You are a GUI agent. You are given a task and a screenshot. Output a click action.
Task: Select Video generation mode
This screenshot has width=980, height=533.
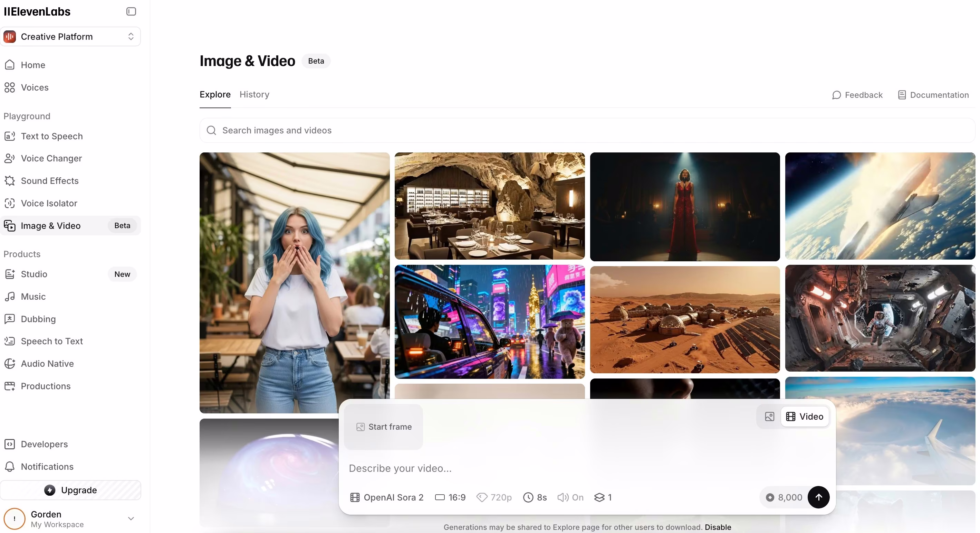(805, 417)
